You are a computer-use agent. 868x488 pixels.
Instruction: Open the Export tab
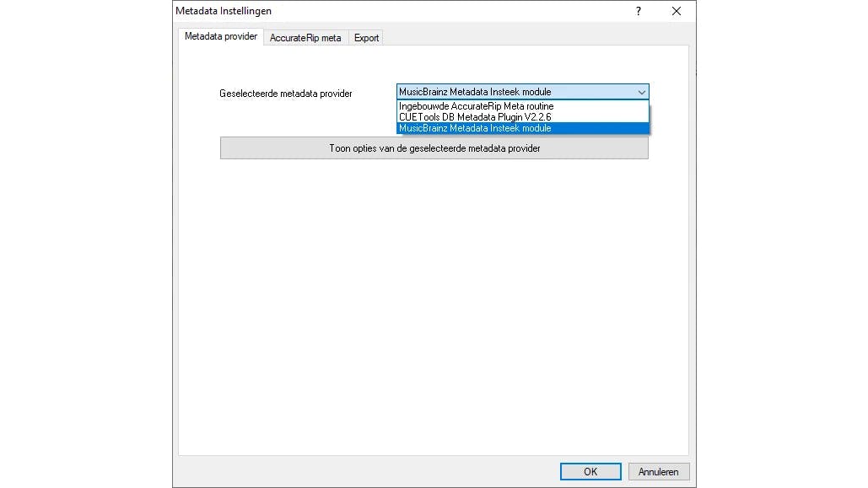click(366, 38)
